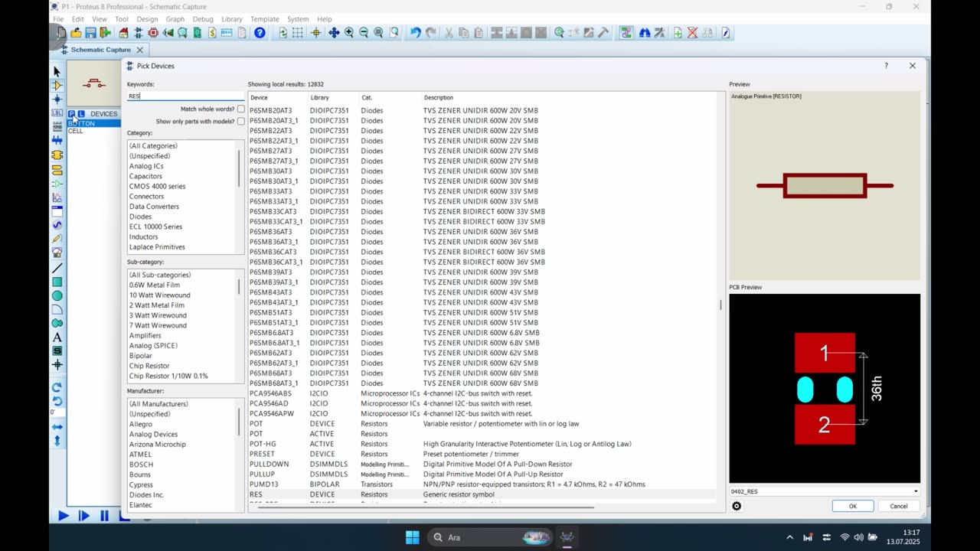Screen dimensions: 980x551
Task: Save the project with the floppy disk icon
Action: tap(90, 33)
